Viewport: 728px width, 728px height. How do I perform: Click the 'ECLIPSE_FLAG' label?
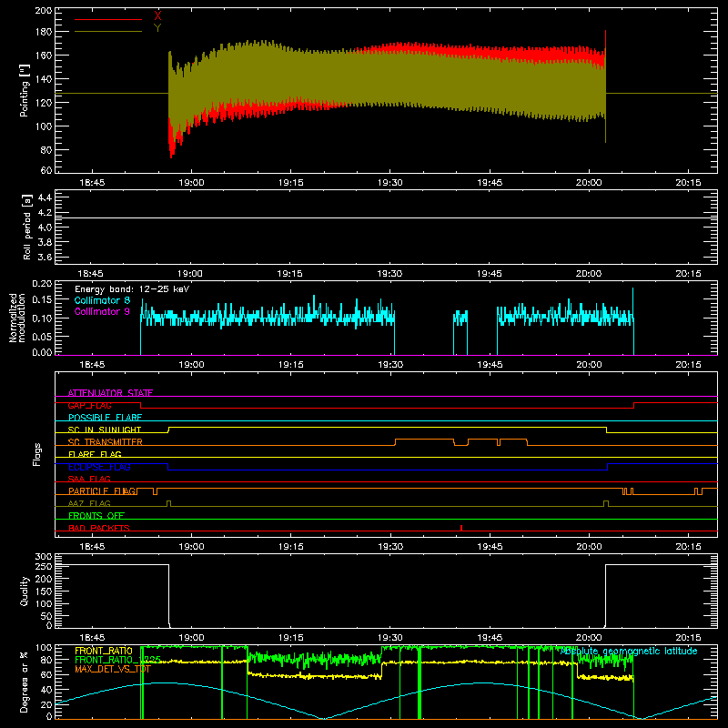99,467
